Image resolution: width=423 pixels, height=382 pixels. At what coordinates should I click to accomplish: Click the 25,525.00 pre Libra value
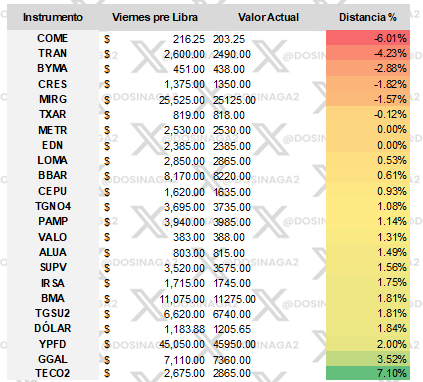pyautogui.click(x=182, y=100)
